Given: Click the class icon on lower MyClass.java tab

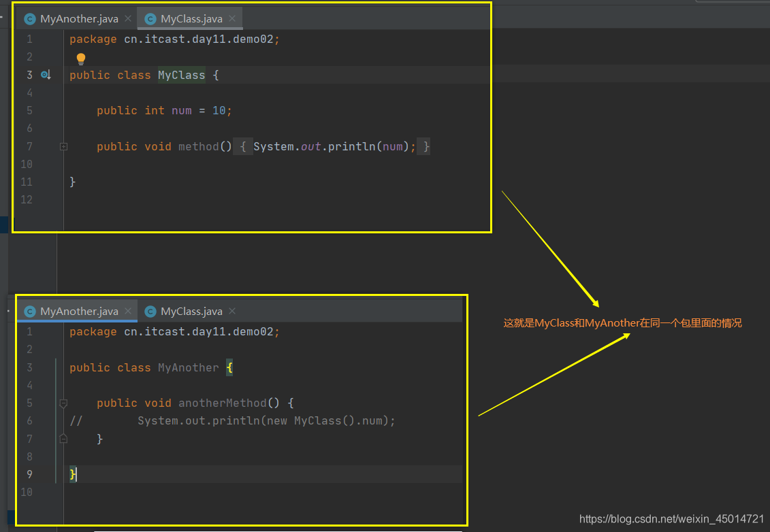Looking at the screenshot, I should coord(150,311).
